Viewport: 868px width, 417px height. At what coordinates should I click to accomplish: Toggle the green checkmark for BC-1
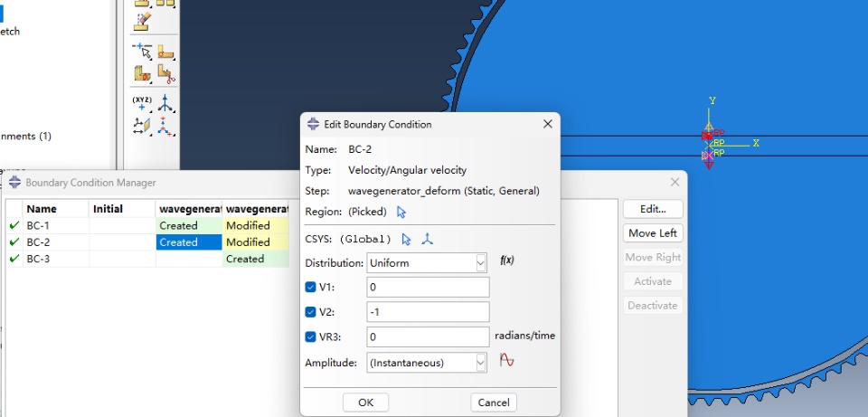pos(14,225)
